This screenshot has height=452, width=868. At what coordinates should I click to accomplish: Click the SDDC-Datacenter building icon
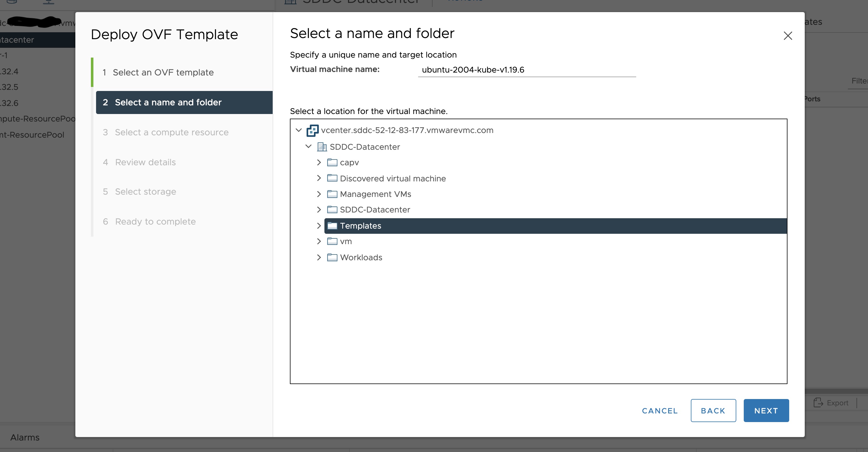(322, 147)
